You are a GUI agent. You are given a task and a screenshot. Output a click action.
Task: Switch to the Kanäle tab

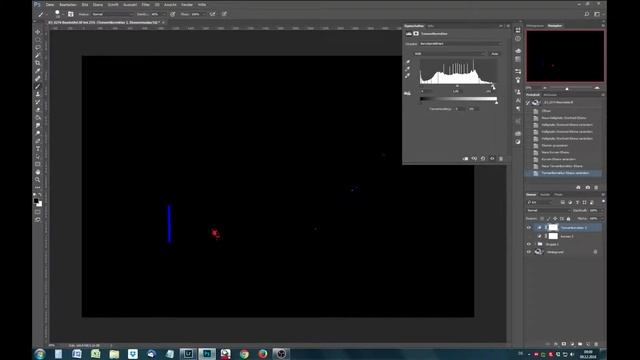coord(545,194)
